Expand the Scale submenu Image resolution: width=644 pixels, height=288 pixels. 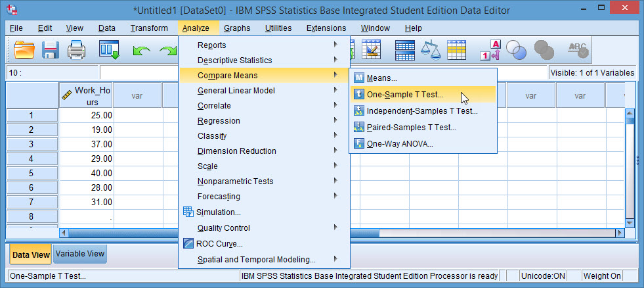[264, 166]
